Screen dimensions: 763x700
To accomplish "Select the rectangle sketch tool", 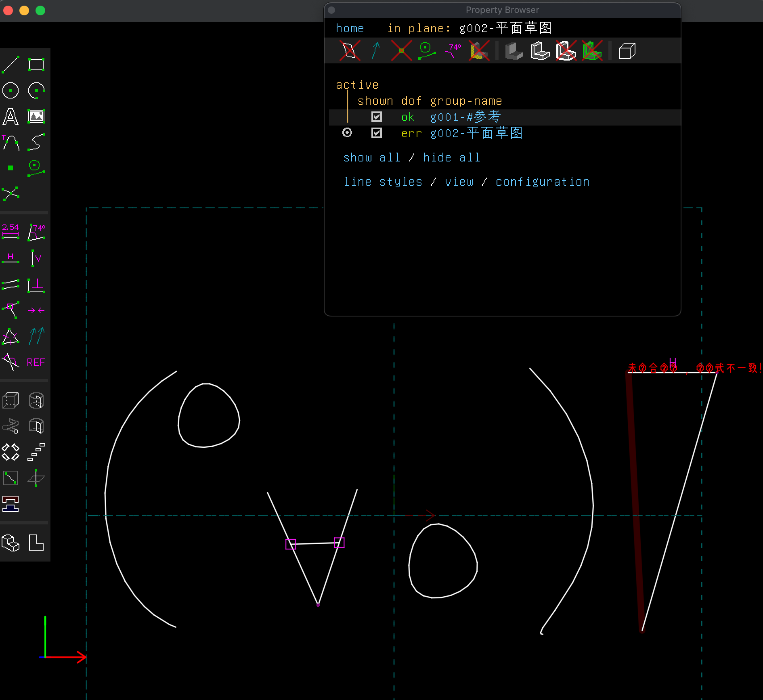I will coord(36,65).
